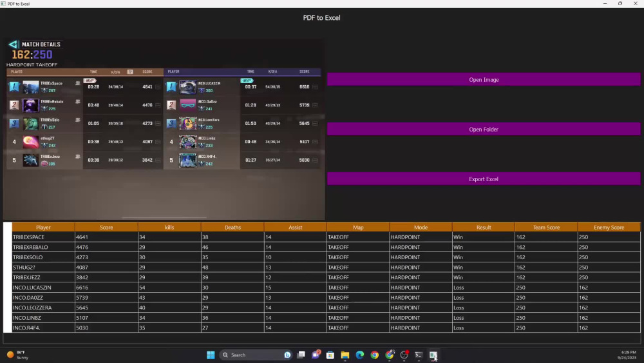Click the clock showing 6:29 PM
This screenshot has width=644, height=363.
pyautogui.click(x=627, y=355)
